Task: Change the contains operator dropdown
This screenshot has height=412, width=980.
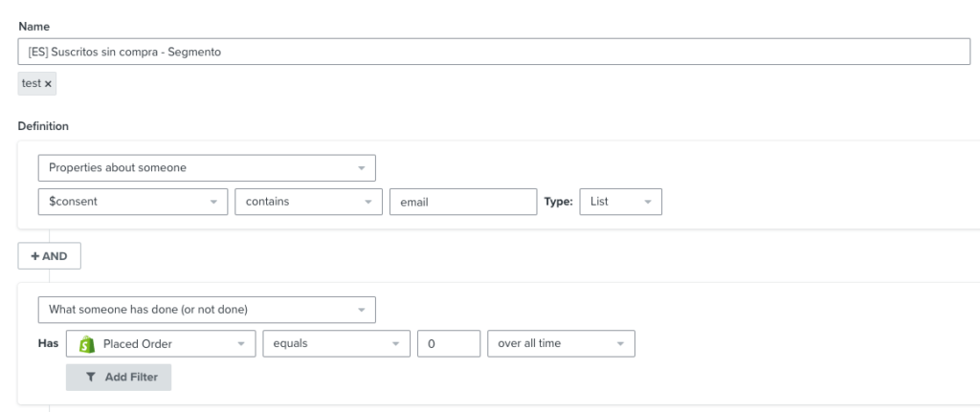Action: 309,202
